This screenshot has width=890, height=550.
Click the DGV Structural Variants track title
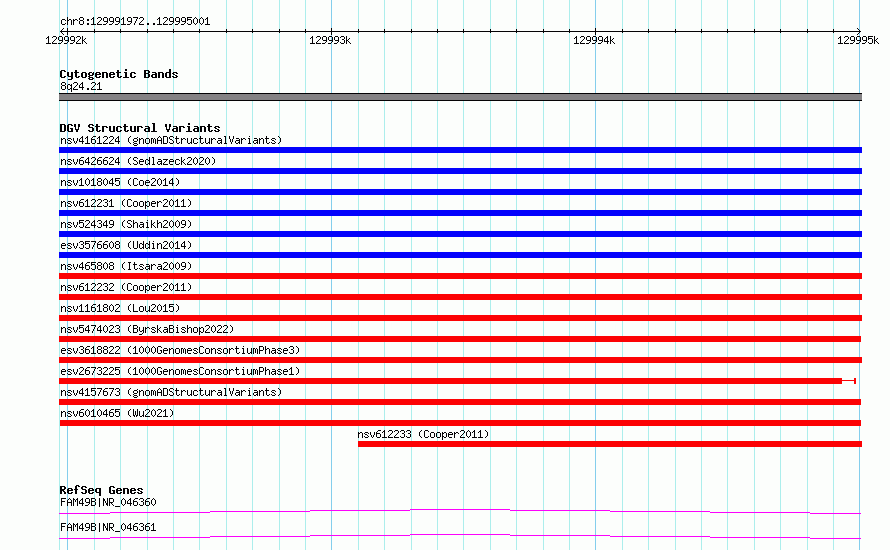tap(140, 128)
